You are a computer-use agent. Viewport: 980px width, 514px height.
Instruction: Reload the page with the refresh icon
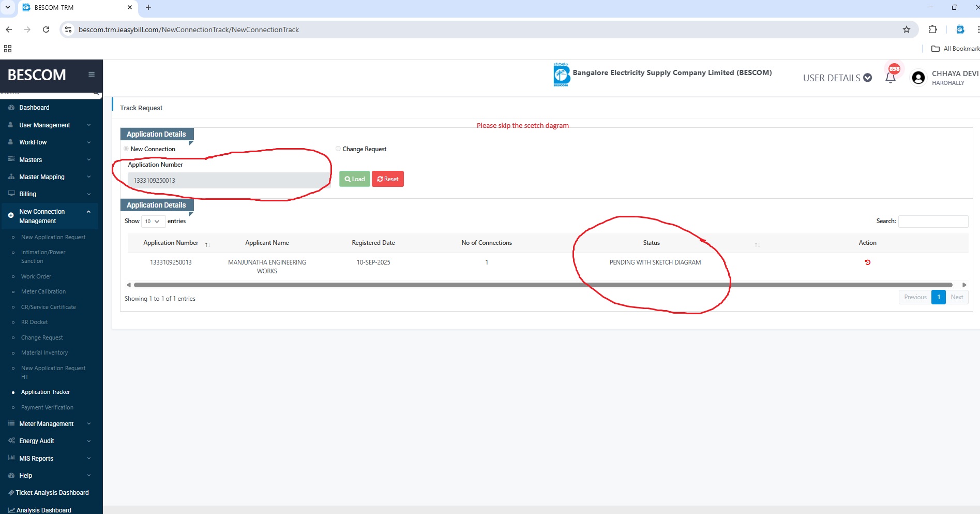[46, 30]
